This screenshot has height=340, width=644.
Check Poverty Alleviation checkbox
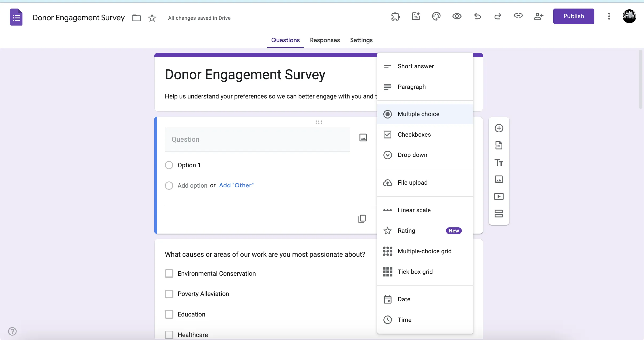[x=169, y=294]
